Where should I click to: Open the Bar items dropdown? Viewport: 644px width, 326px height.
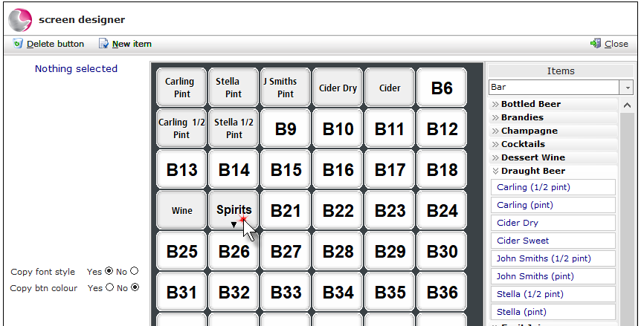pos(627,88)
